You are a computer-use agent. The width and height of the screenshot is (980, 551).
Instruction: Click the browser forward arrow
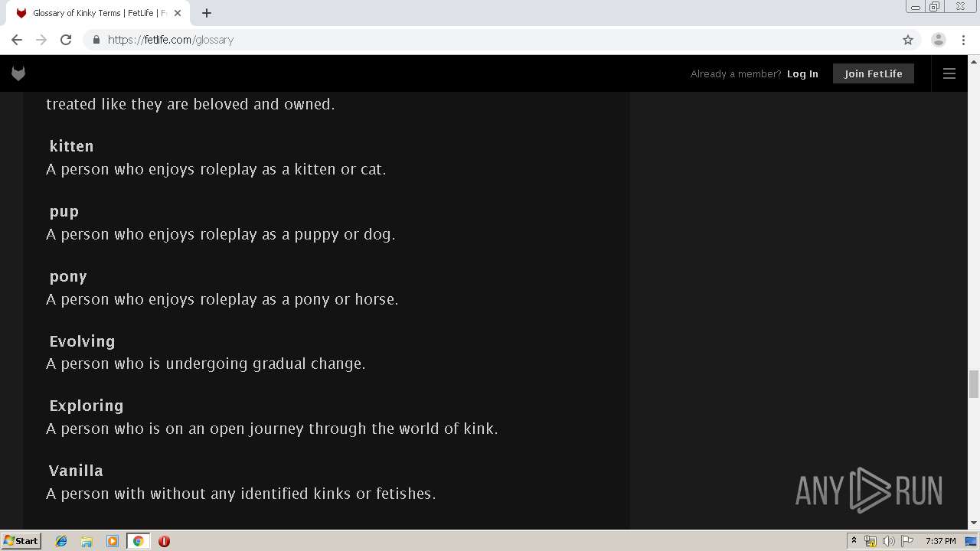[41, 40]
